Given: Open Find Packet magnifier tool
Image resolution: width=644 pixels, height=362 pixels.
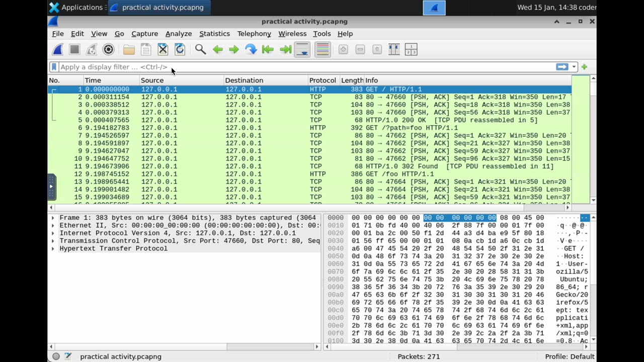Looking at the screenshot, I should 200,49.
